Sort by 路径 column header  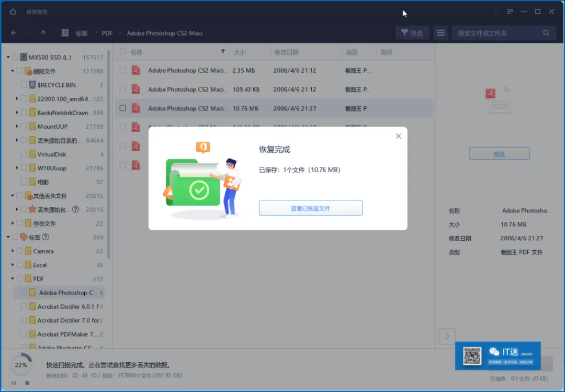point(386,52)
